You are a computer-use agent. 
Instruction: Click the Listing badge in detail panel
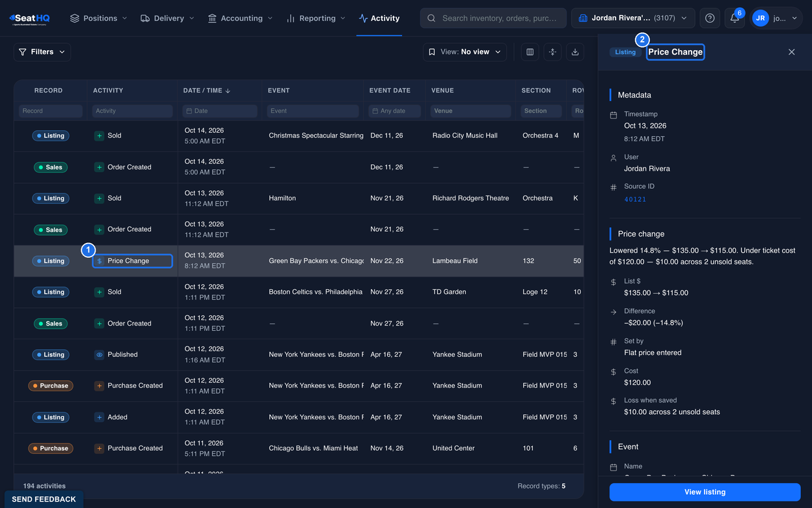(625, 52)
